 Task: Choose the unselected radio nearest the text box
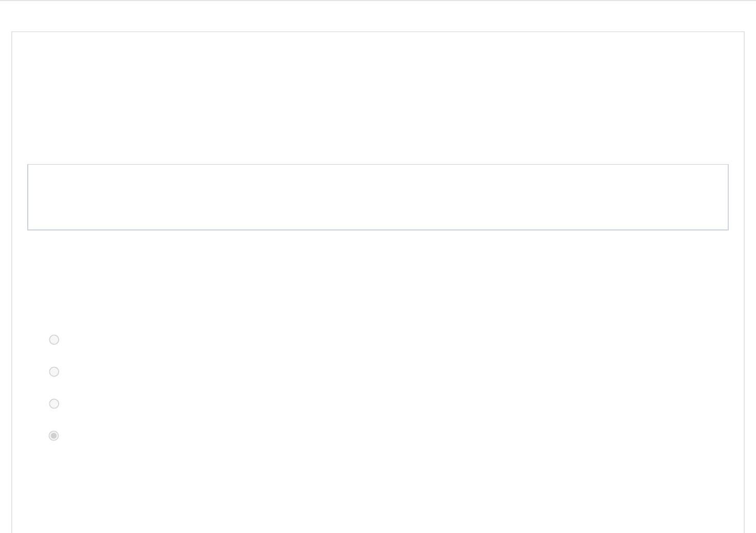(54, 340)
